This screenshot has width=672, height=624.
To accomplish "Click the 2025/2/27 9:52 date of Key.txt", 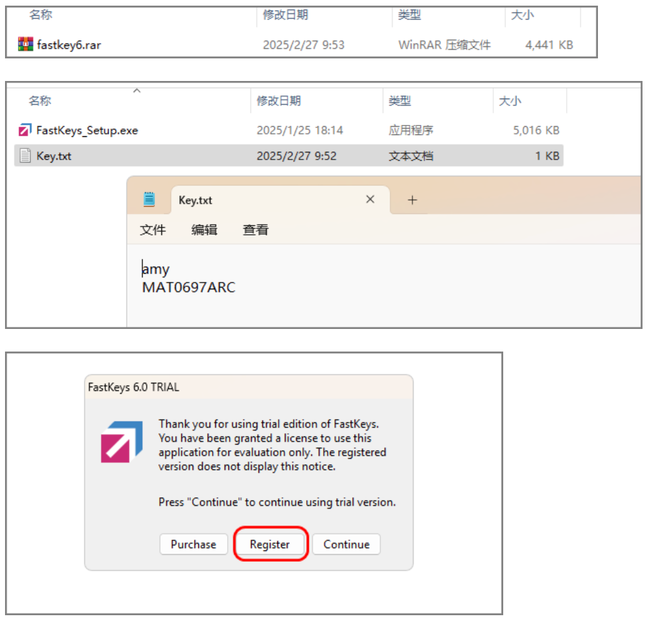I will (x=296, y=156).
